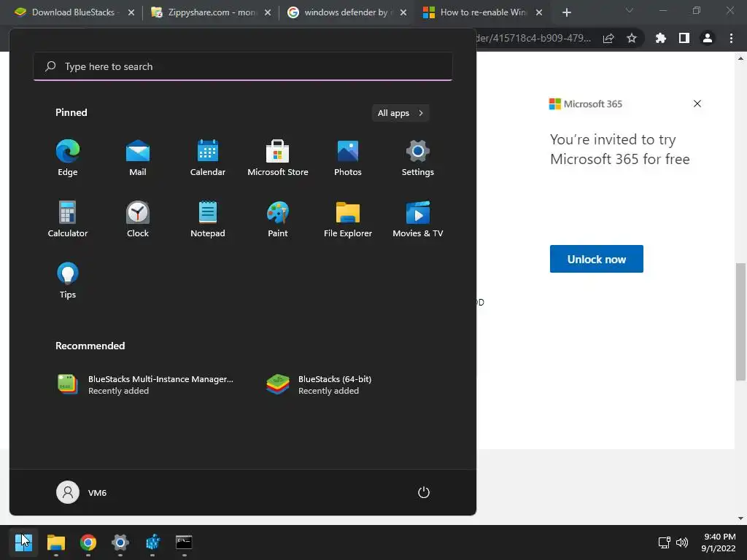747x560 pixels.
Task: Open the Calendar app
Action: (x=208, y=158)
